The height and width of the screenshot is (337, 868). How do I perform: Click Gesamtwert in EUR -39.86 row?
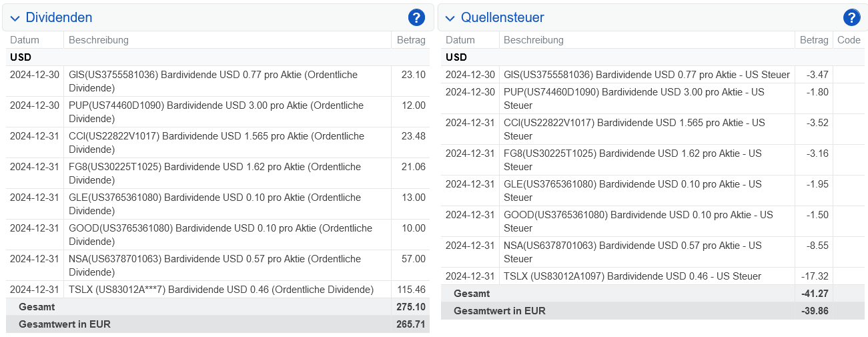[653, 311]
